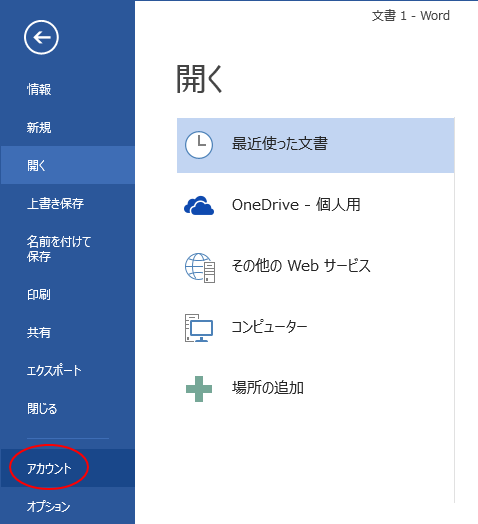Image resolution: width=478 pixels, height=524 pixels.
Task: Open the 情報 menu item
Action: [67, 90]
